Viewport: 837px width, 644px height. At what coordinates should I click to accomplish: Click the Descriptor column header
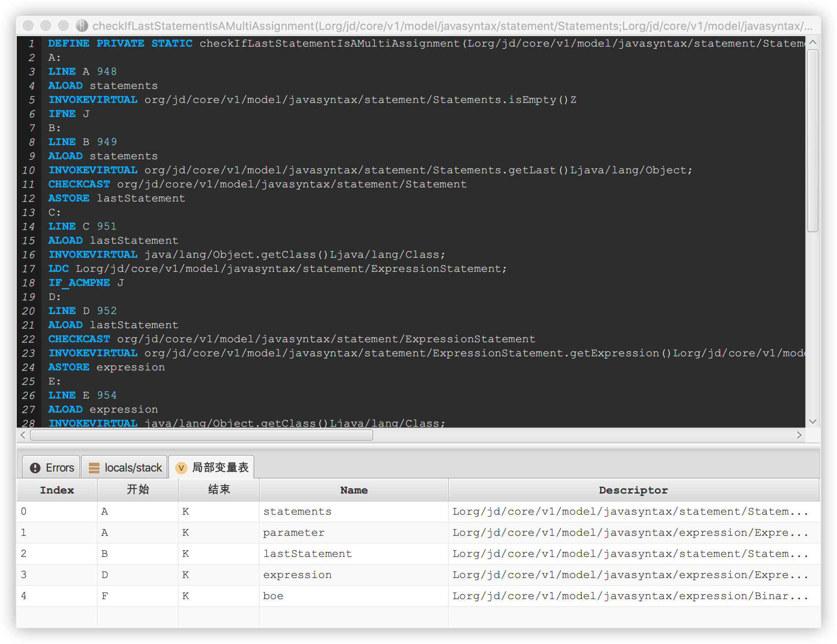click(633, 490)
